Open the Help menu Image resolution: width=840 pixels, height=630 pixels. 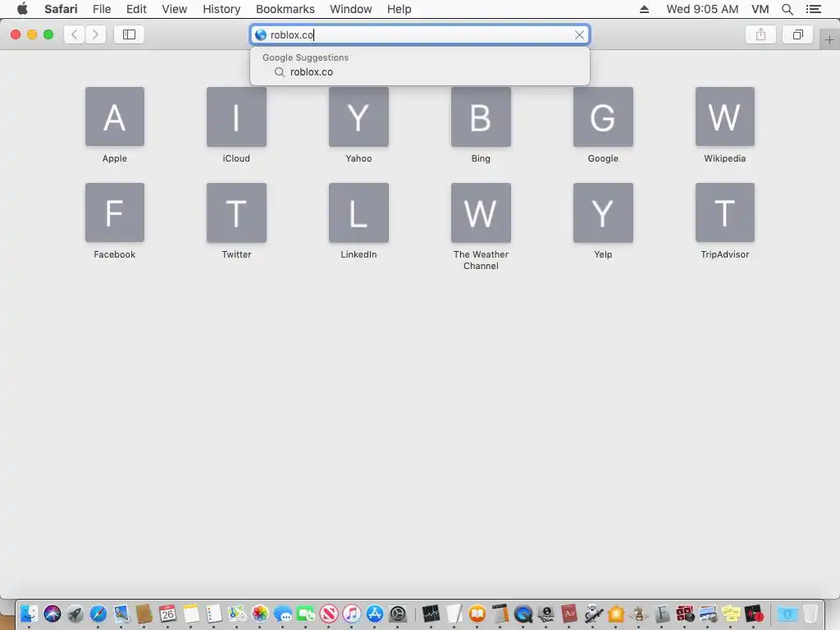[399, 9]
